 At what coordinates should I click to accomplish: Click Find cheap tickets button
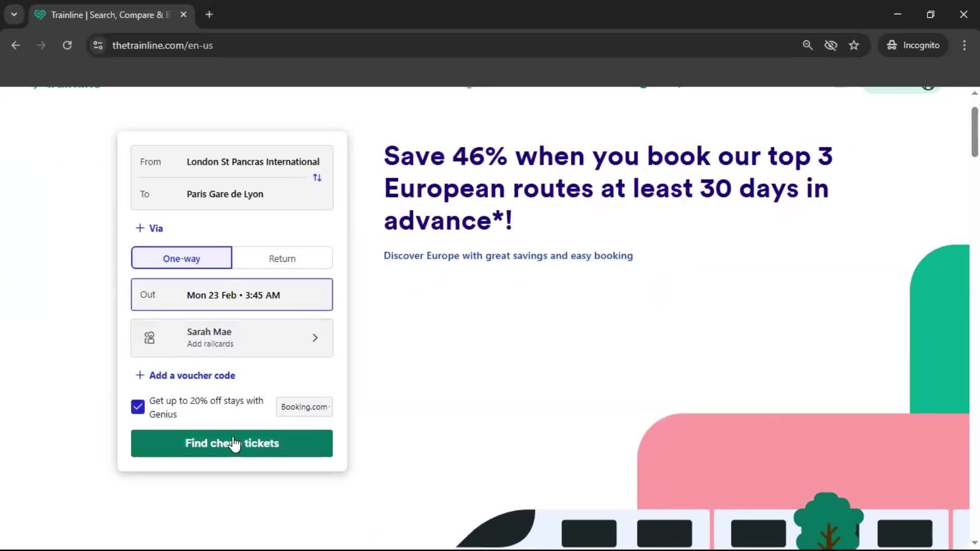coord(232,443)
